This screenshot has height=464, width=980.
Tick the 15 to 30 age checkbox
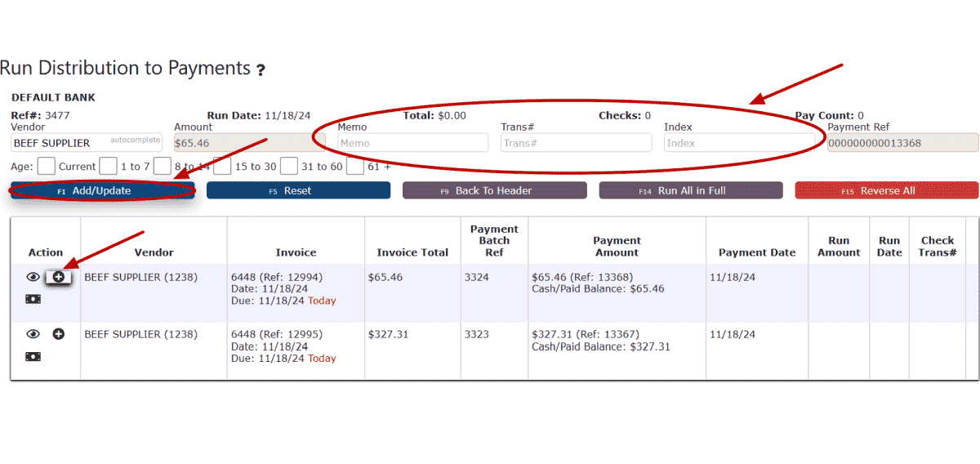pos(223,166)
